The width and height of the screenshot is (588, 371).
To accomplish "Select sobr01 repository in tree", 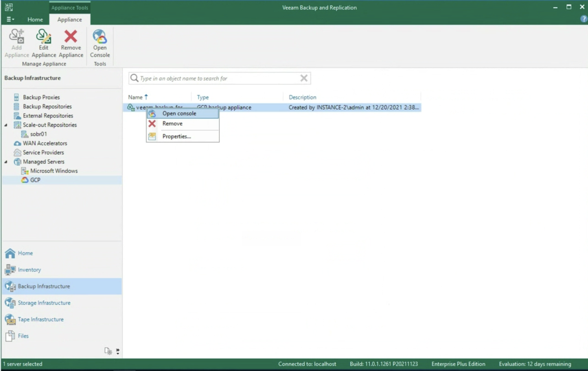I will click(x=38, y=134).
